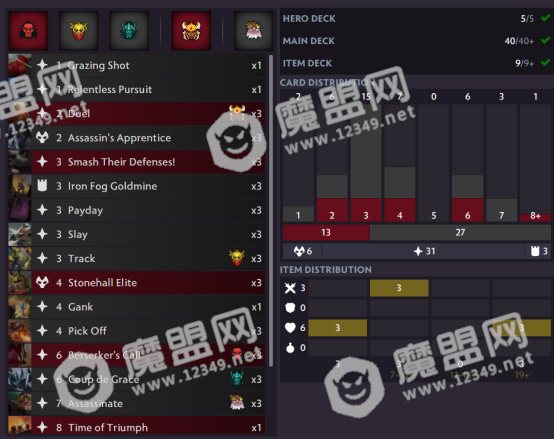The width and height of the screenshot is (554, 439).
Task: Select the Sniper hero icon
Action: (x=253, y=30)
